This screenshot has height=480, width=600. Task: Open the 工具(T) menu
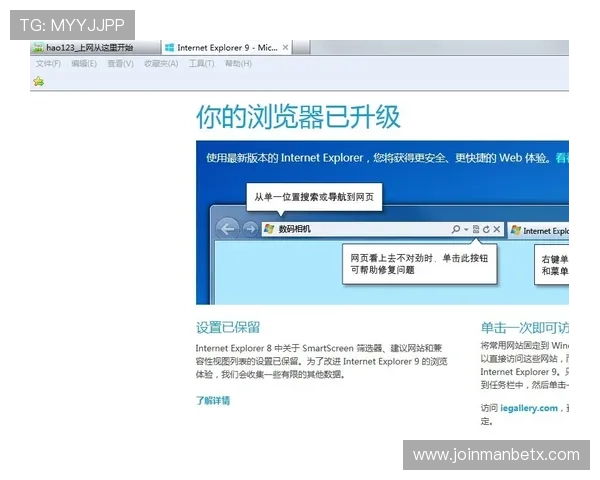[x=202, y=64]
